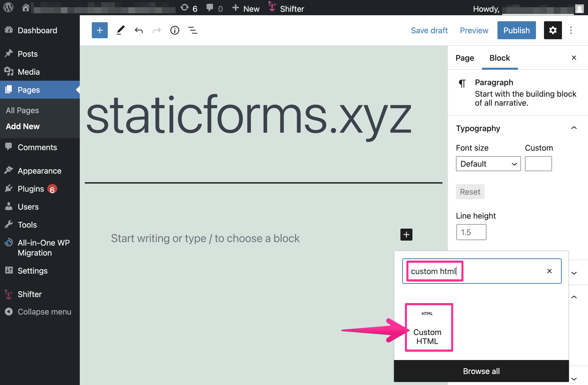Click the Posts pin icon

9,53
